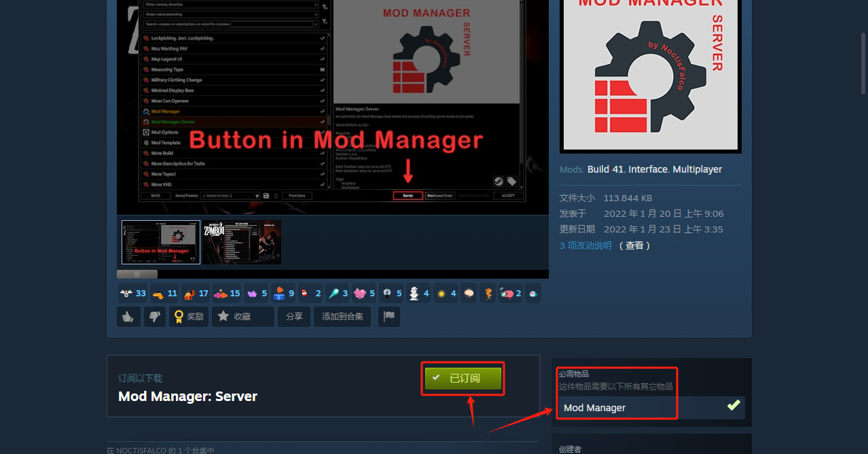
Task: Toggle the green 已订阅 subscription button
Action: pos(463,379)
